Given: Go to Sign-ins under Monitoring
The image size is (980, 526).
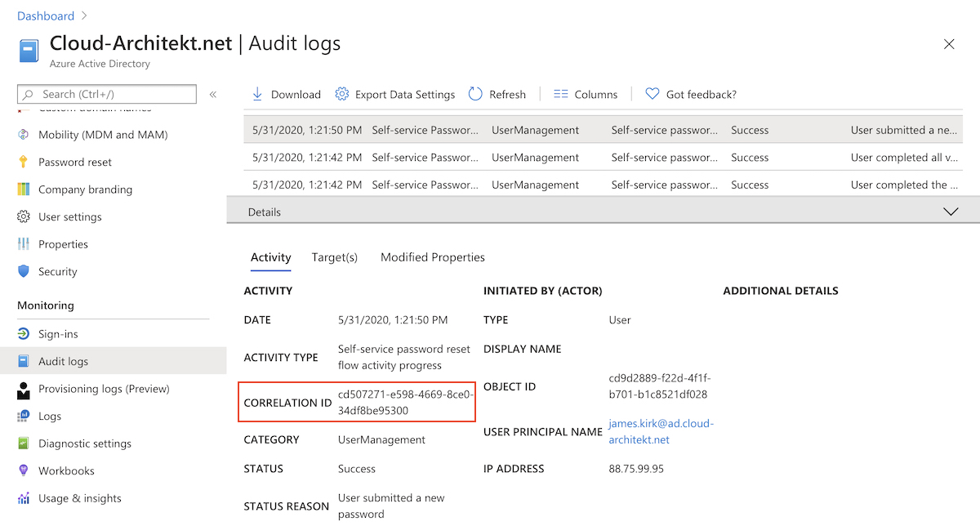Looking at the screenshot, I should [58, 334].
